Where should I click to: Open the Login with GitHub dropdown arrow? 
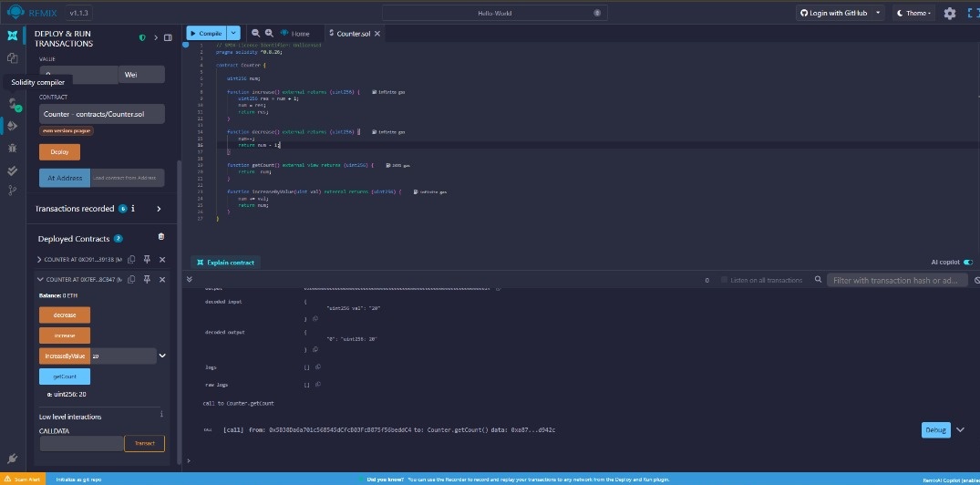pos(878,13)
